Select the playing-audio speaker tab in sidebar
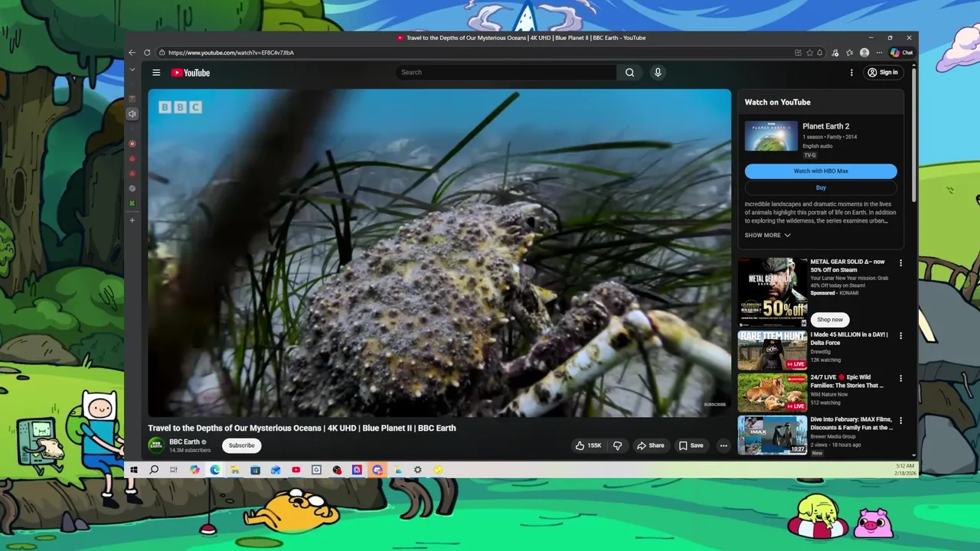This screenshot has width=980, height=551. [132, 114]
